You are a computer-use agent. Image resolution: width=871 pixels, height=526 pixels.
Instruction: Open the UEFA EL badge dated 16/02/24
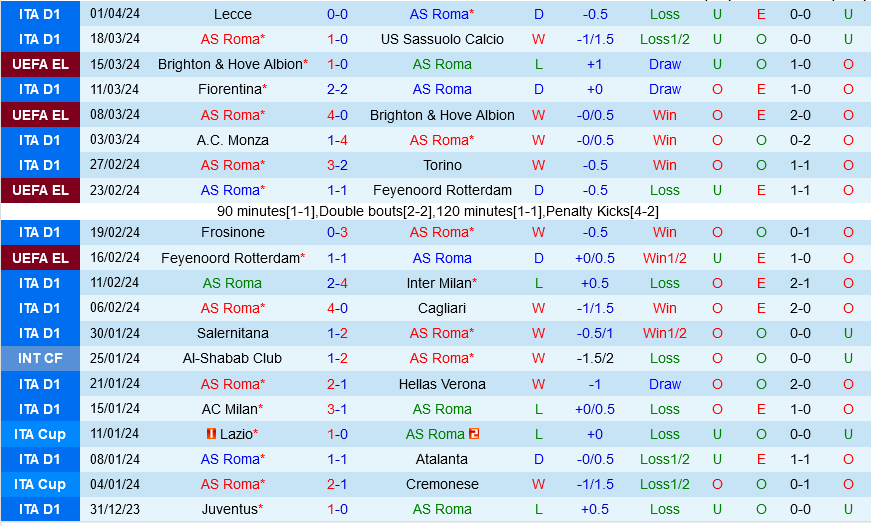click(40, 258)
